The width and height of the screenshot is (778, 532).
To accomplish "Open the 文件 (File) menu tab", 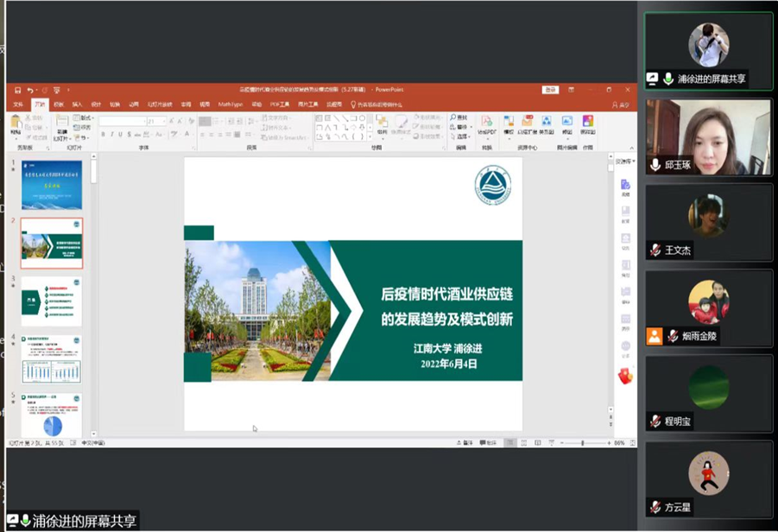I will click(17, 104).
